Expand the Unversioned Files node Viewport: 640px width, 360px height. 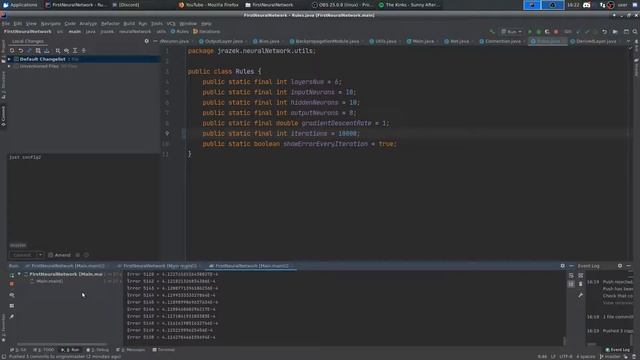pyautogui.click(x=9, y=66)
